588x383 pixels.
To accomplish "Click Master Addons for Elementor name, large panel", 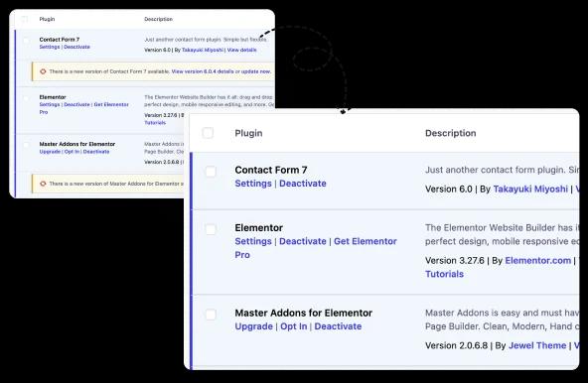I will (x=303, y=313).
